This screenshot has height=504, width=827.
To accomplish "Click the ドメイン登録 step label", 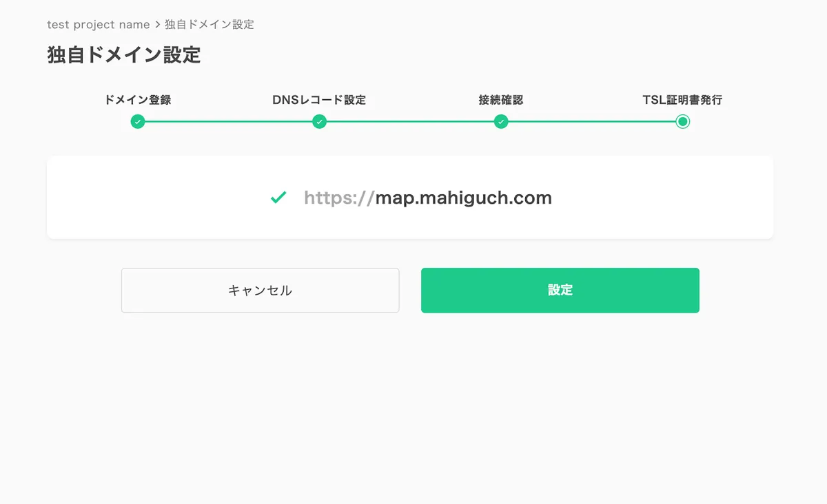I will coord(138,100).
